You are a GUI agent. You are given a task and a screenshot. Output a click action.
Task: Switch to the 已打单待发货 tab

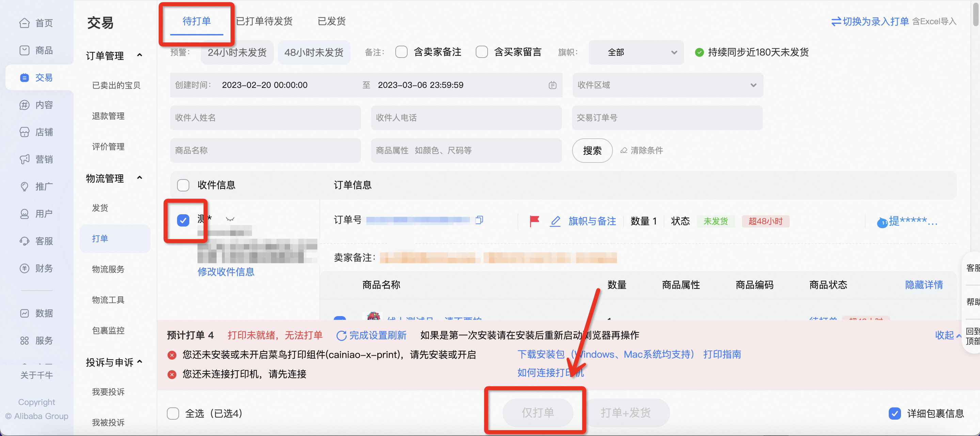[264, 21]
